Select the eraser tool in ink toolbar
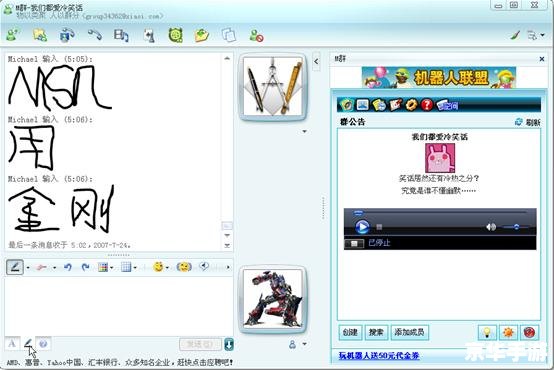 click(41, 267)
